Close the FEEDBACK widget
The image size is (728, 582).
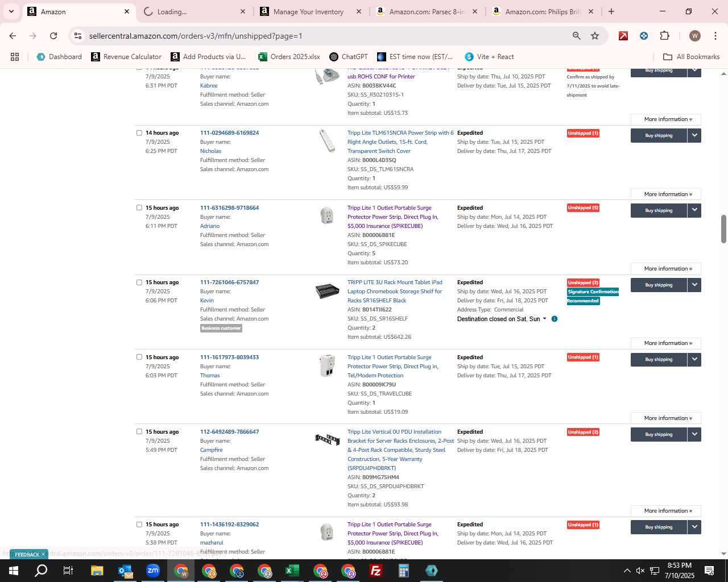pos(43,554)
